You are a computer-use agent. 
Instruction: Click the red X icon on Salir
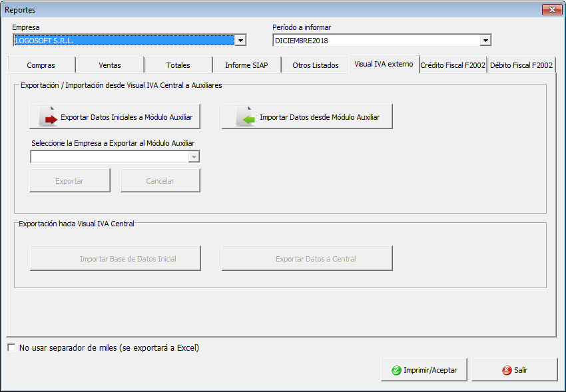click(507, 370)
